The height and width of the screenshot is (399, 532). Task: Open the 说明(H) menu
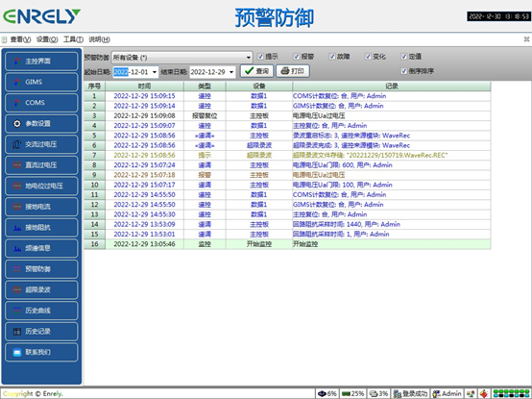point(100,39)
